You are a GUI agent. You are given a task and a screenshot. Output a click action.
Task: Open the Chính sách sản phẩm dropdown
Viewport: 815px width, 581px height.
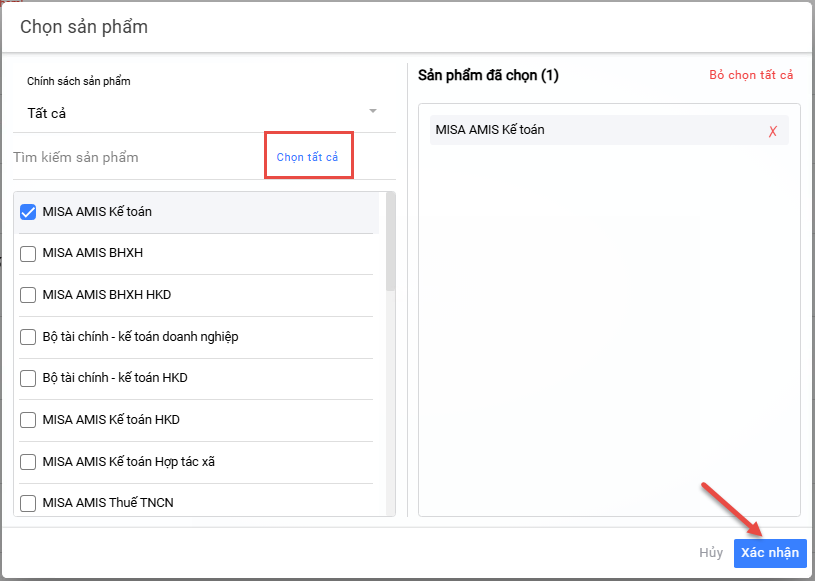(204, 113)
